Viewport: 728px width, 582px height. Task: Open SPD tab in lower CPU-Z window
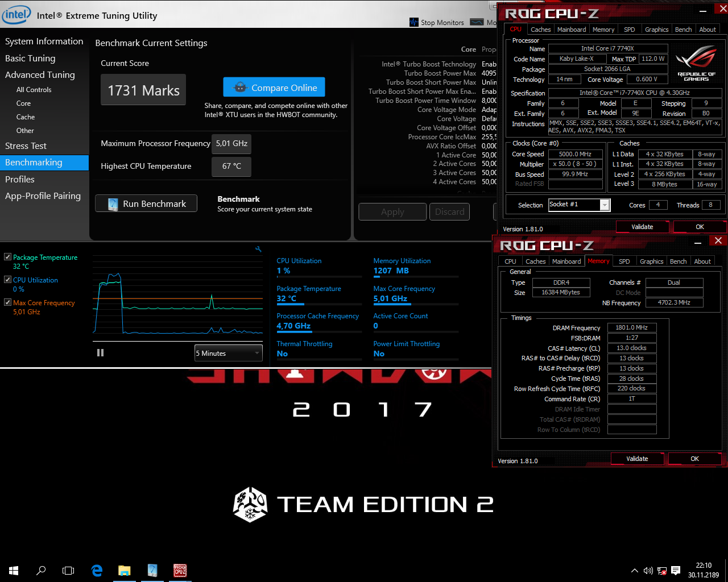click(x=624, y=261)
